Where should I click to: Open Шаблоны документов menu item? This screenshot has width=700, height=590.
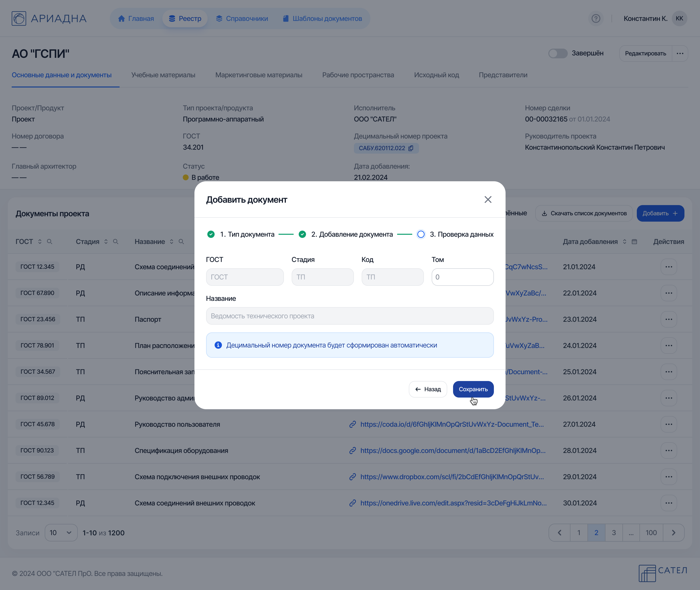[x=322, y=18]
